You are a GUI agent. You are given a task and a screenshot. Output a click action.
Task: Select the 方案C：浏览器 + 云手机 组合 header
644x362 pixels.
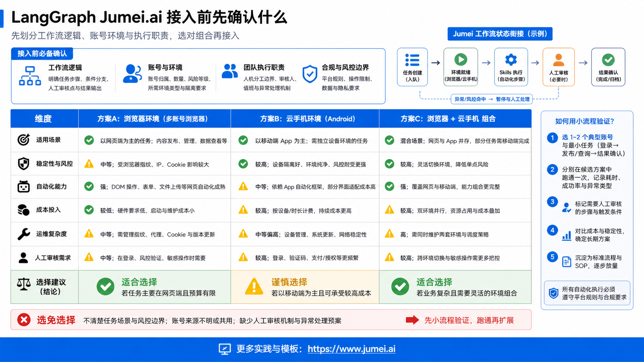tap(455, 118)
